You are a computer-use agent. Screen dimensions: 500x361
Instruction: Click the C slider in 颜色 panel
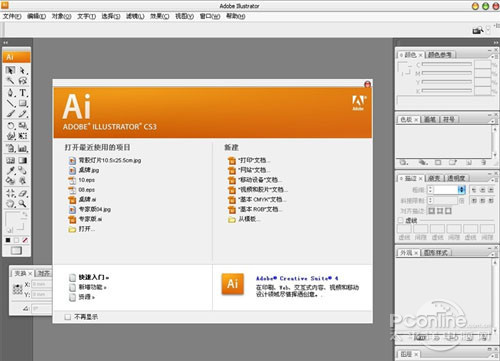447,64
